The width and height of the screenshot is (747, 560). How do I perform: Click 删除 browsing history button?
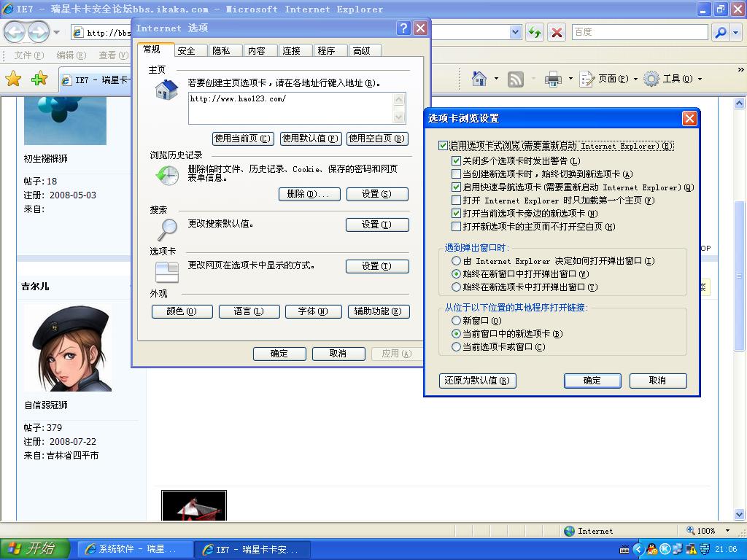(x=309, y=194)
